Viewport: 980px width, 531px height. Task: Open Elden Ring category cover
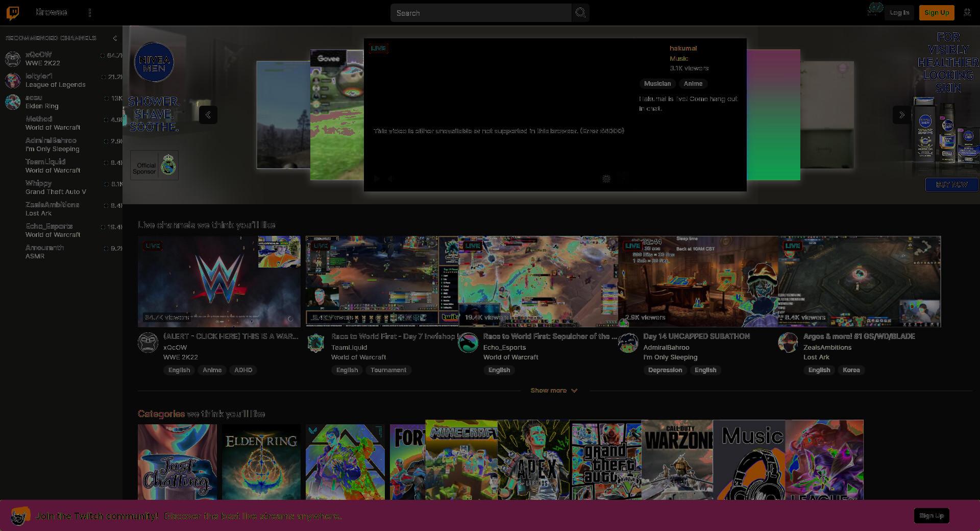tap(261, 462)
